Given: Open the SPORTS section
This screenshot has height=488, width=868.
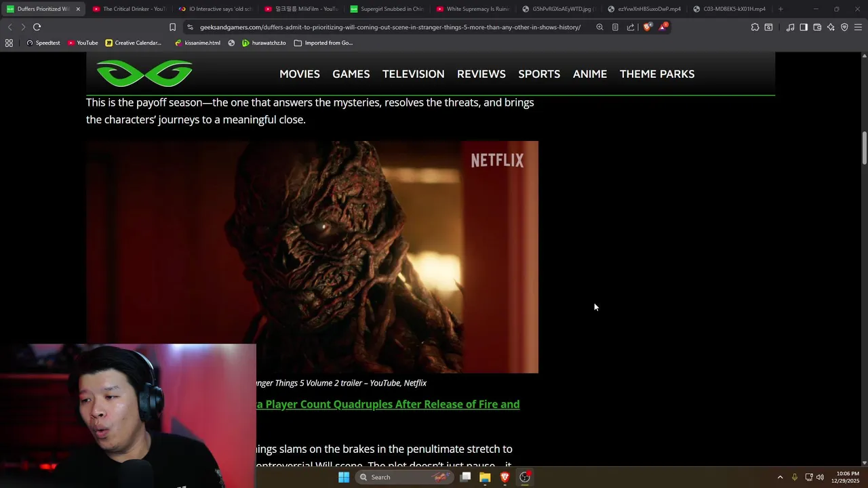Looking at the screenshot, I should pos(539,74).
